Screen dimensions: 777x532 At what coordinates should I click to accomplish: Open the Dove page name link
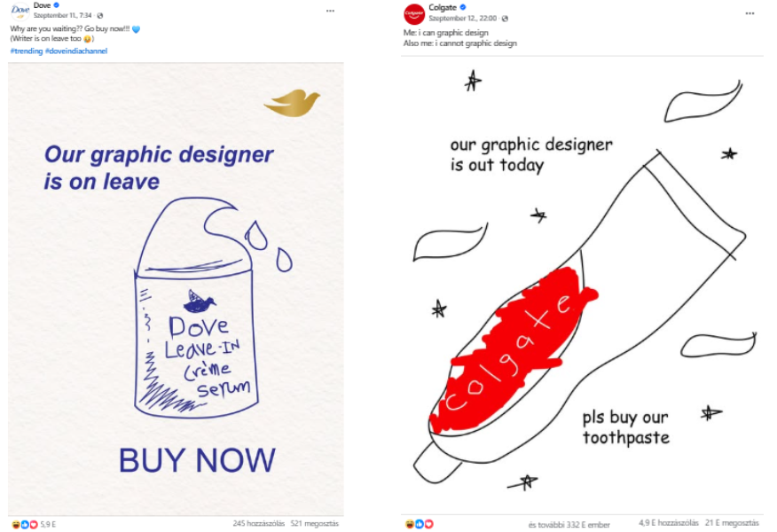coord(42,5)
